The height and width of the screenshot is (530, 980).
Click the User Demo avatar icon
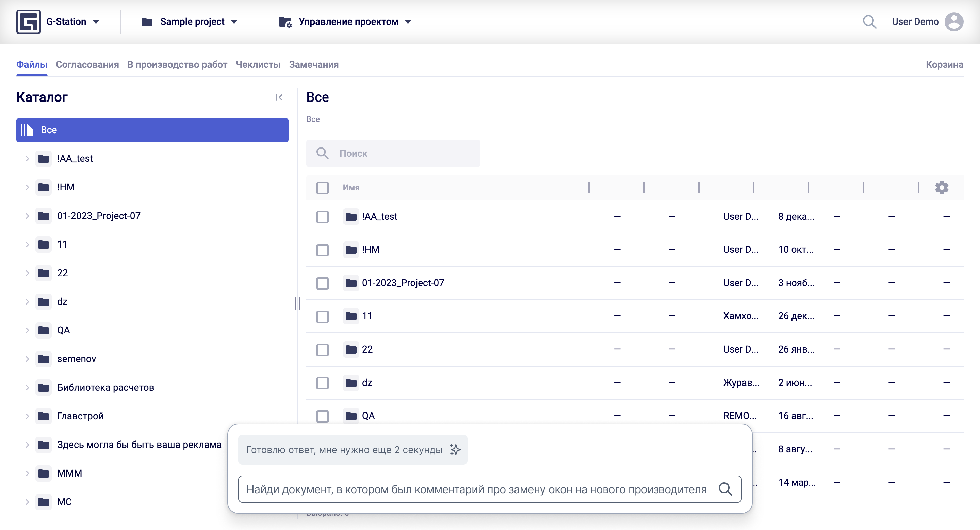pyautogui.click(x=953, y=22)
